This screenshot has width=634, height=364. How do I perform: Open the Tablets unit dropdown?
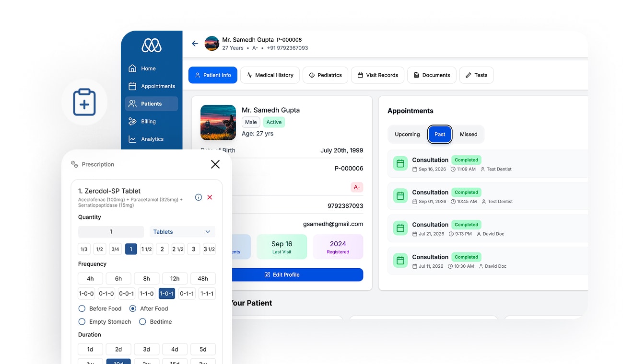[182, 232]
